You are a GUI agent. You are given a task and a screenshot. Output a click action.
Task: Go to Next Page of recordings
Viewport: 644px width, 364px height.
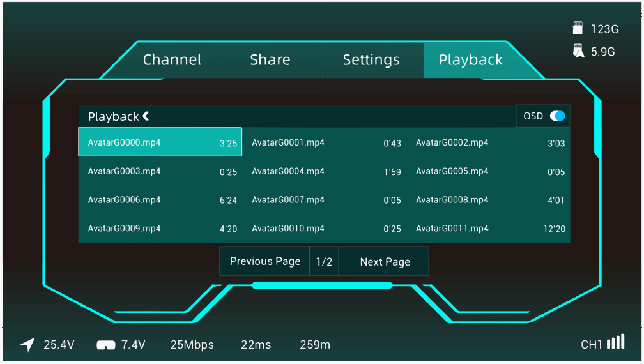pyautogui.click(x=385, y=262)
